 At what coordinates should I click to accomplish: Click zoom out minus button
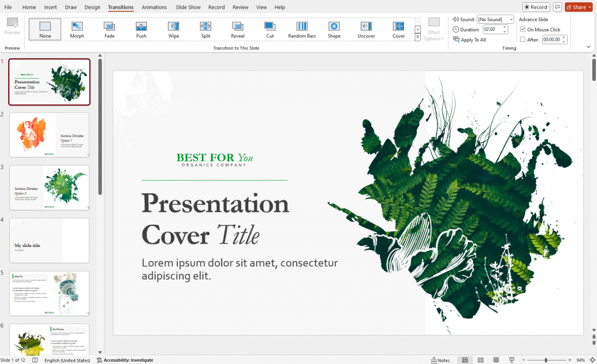point(524,360)
